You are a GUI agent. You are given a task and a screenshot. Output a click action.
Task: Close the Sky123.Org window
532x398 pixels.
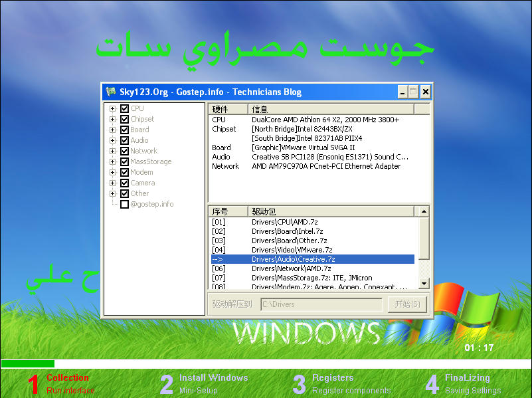[x=426, y=92]
